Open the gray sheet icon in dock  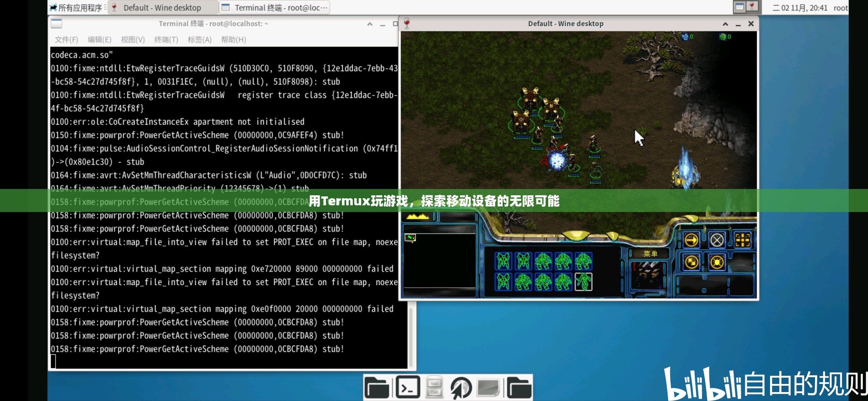(x=488, y=388)
